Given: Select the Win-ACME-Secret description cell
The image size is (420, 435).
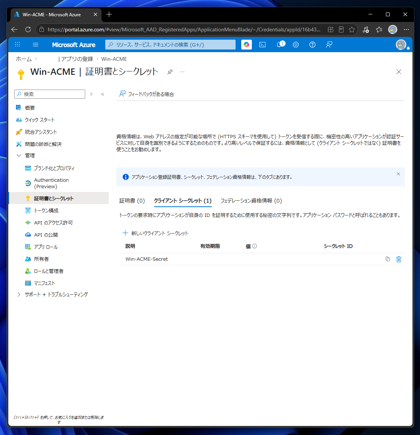Looking at the screenshot, I should 147,259.
